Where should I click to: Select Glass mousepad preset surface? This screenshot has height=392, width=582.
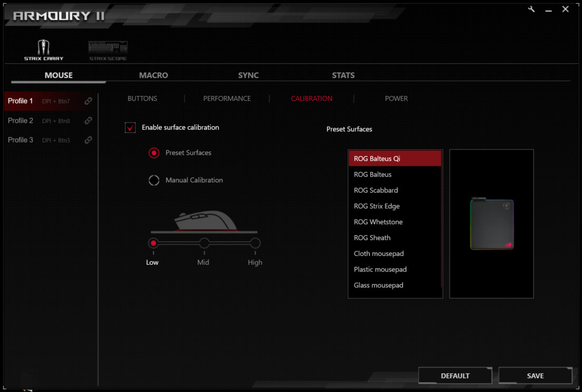coord(395,285)
